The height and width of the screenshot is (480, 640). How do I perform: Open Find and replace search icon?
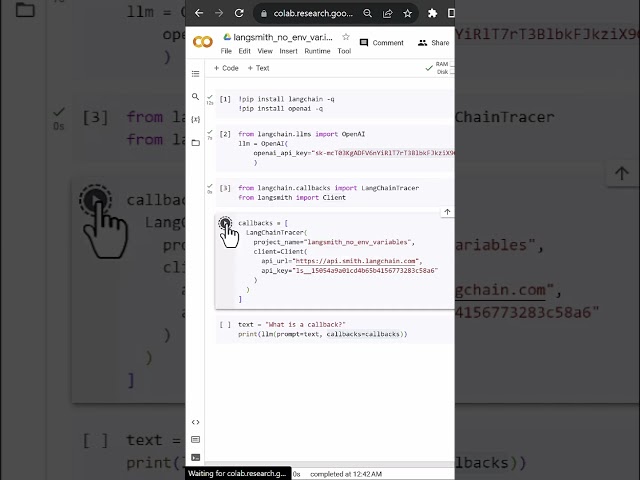pos(196,97)
